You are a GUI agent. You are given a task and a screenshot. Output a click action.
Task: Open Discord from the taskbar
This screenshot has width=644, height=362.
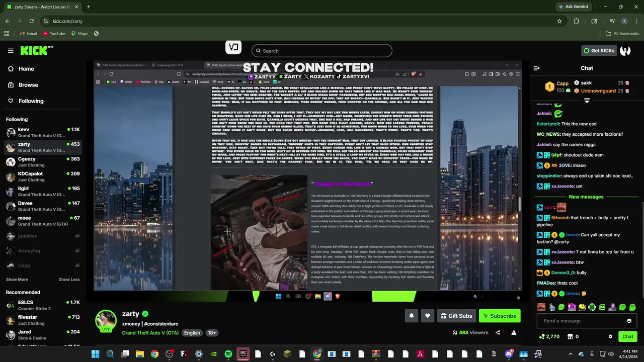pyautogui.click(x=509, y=354)
